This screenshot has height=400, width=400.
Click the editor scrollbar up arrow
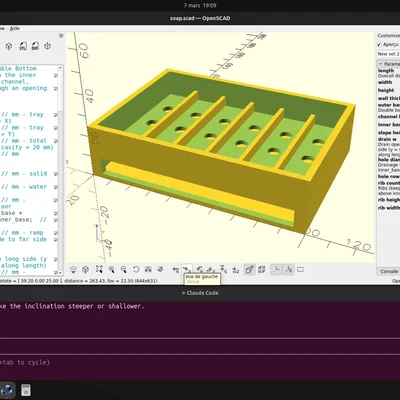point(60,68)
